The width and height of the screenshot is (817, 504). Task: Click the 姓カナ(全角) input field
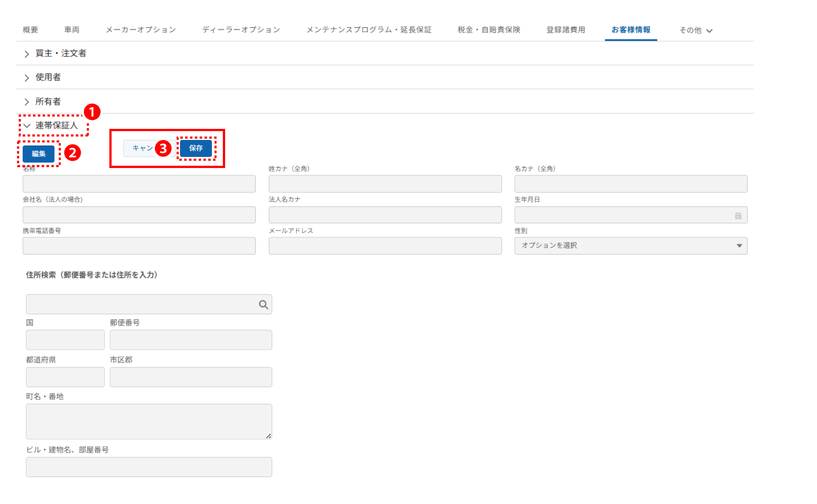click(385, 184)
